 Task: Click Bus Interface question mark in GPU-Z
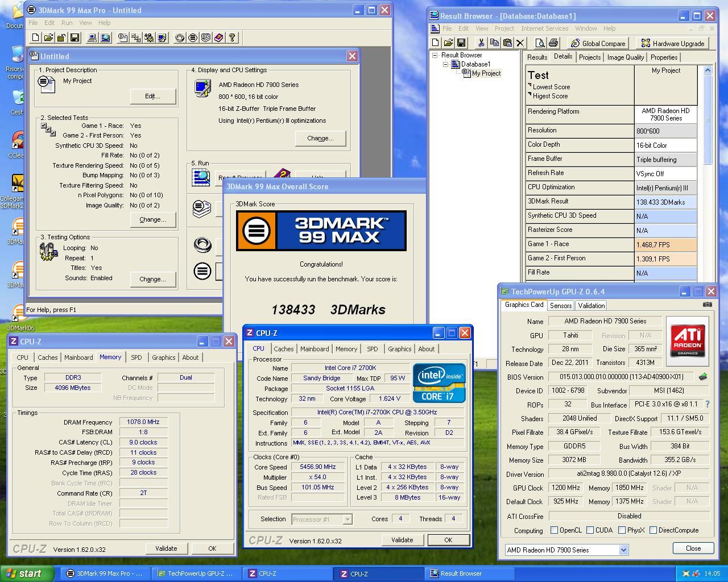click(708, 404)
